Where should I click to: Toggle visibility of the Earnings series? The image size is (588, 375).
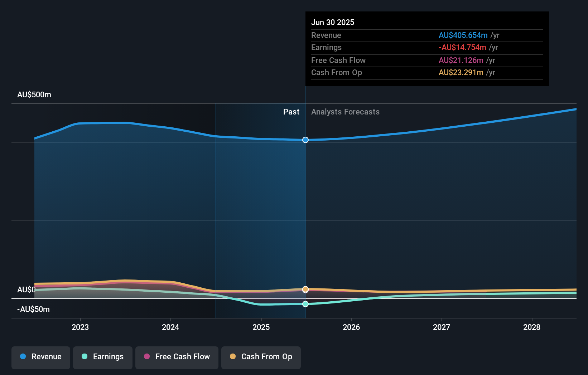pos(102,357)
